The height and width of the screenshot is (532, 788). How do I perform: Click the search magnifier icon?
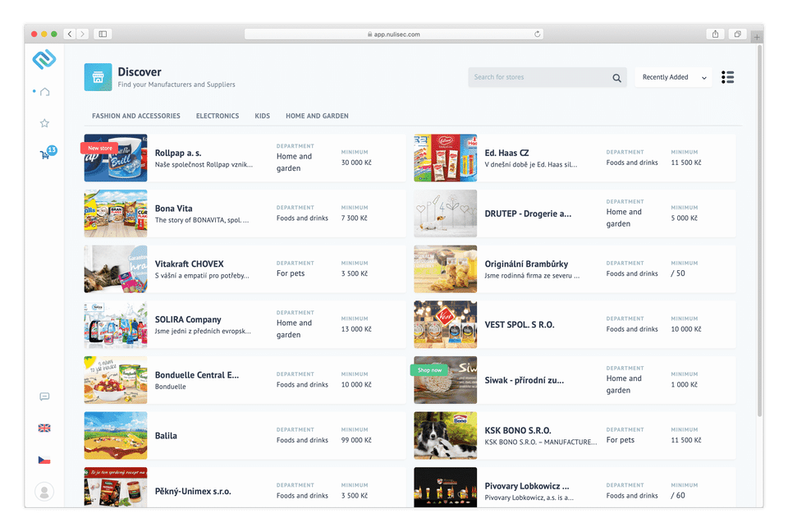pos(616,78)
